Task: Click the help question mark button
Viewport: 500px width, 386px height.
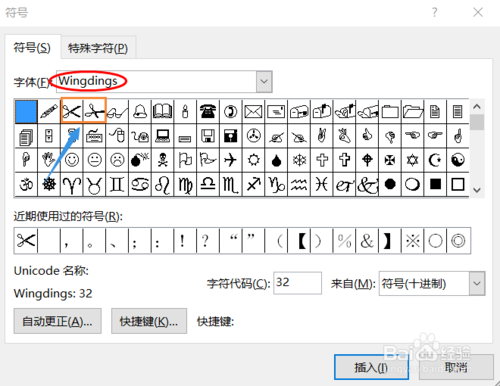Action: (434, 12)
